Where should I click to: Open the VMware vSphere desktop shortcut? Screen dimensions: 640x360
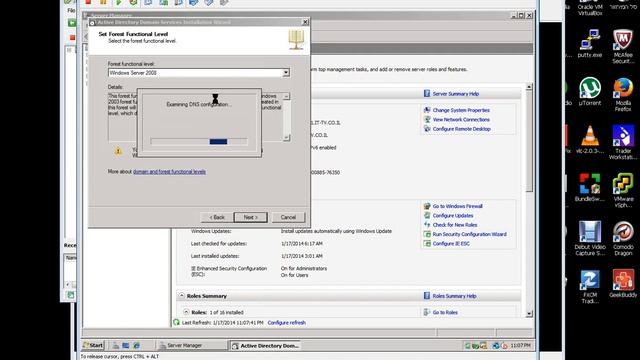click(x=623, y=190)
